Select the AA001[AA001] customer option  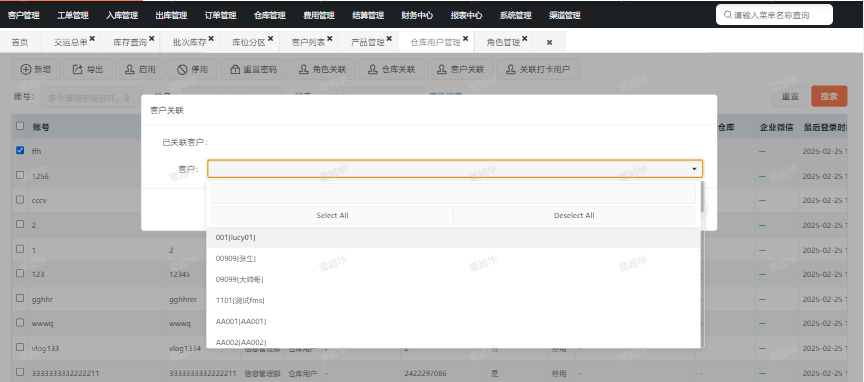[x=453, y=321]
